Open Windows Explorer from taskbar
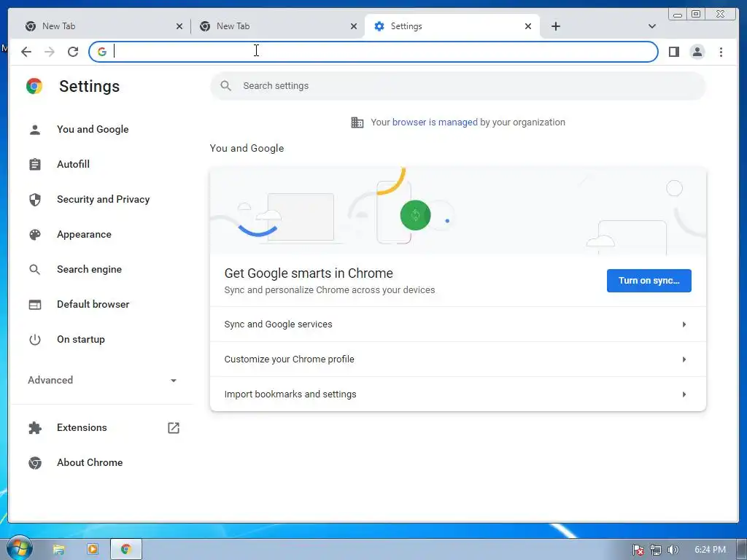 [58, 550]
